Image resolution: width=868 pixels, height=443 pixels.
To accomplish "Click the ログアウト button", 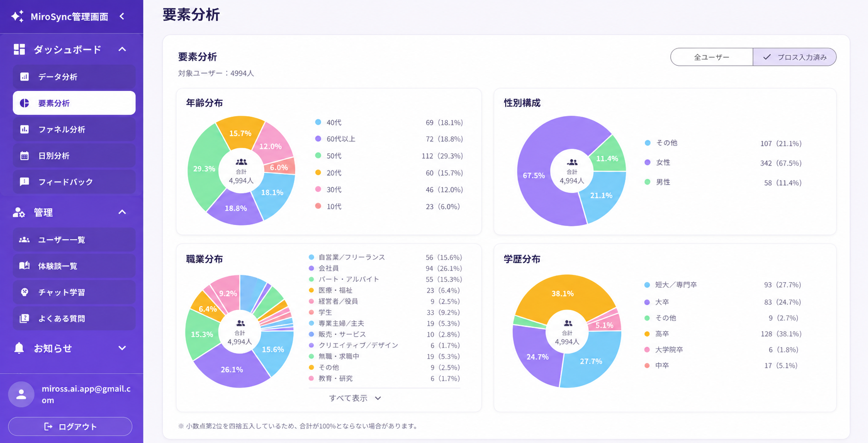I will (70, 426).
